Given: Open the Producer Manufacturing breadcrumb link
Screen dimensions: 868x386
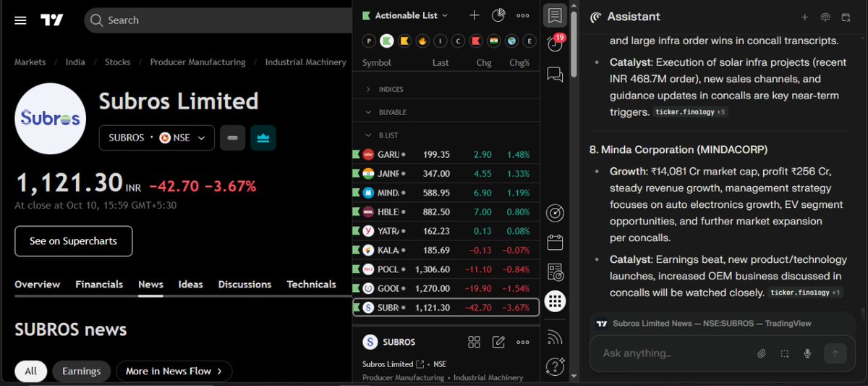Looking at the screenshot, I should pos(197,62).
